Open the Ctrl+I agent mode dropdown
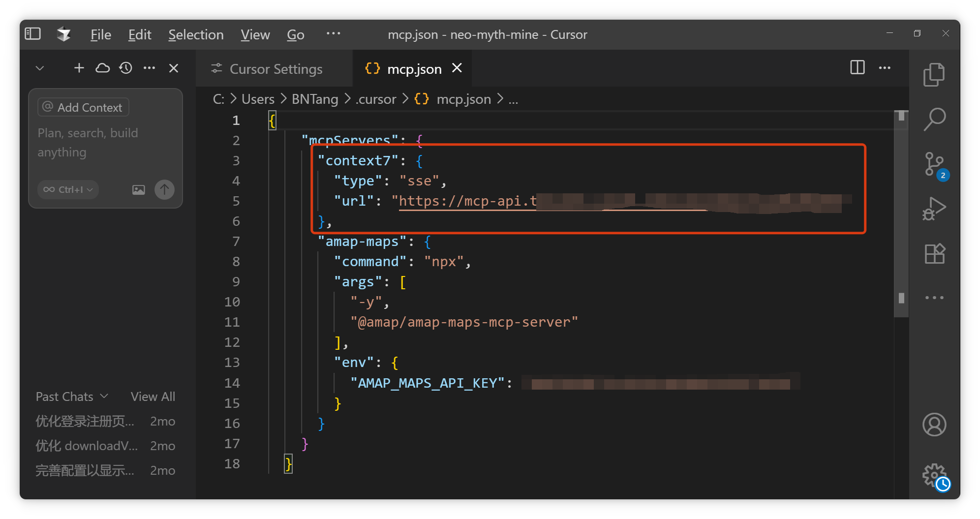The image size is (980, 519). 68,190
